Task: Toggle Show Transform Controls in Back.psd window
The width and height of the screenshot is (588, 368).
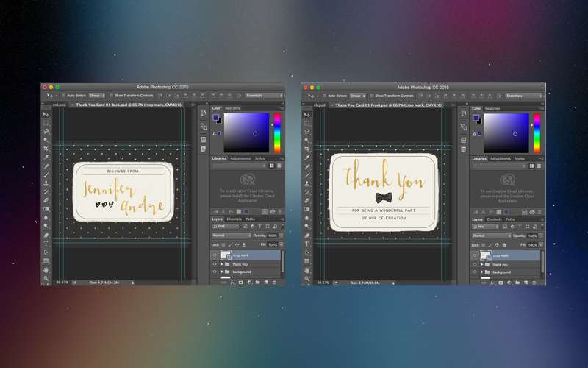Action: coord(112,96)
